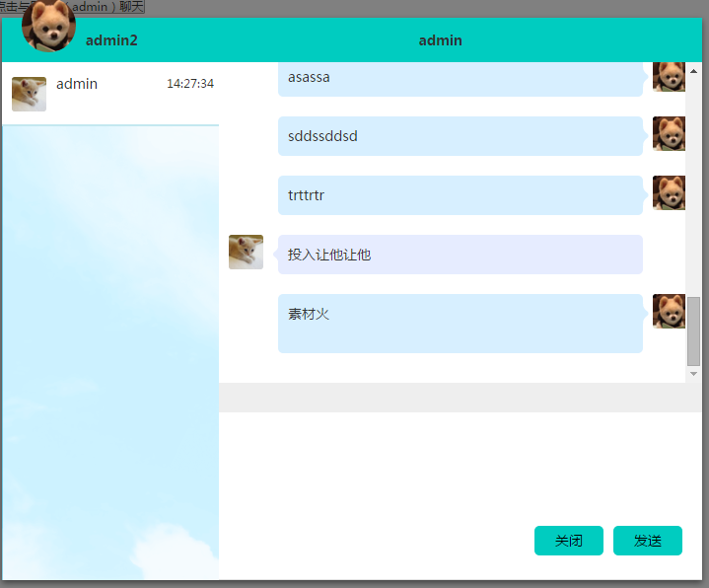Select the admin contact name in the list
Image resolution: width=709 pixels, height=588 pixels.
click(77, 84)
